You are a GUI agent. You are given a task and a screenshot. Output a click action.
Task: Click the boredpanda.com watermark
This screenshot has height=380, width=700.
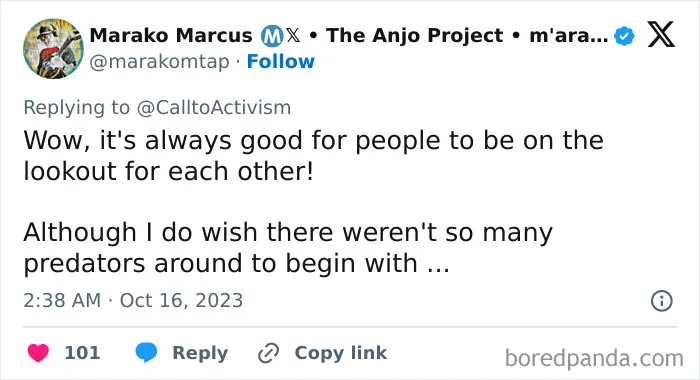tap(594, 358)
